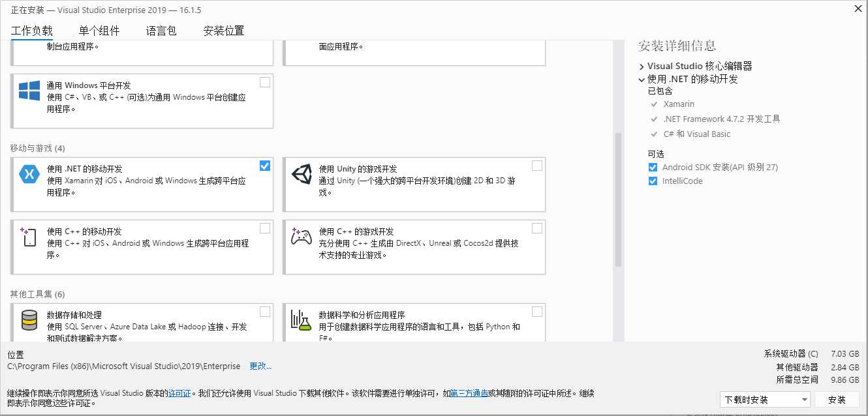Check the 数据存储和处理 workload checkbox
This screenshot has width=868, height=416.
coord(265,312)
